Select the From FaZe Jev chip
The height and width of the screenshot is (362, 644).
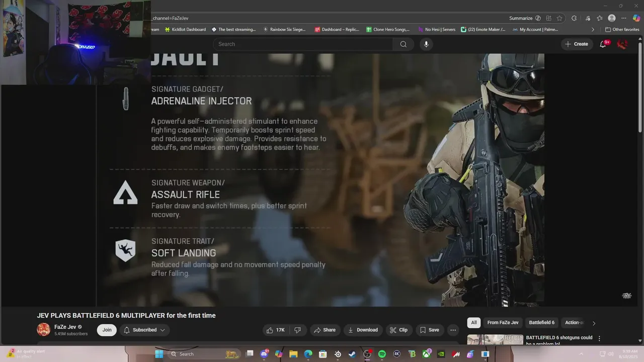tap(503, 323)
